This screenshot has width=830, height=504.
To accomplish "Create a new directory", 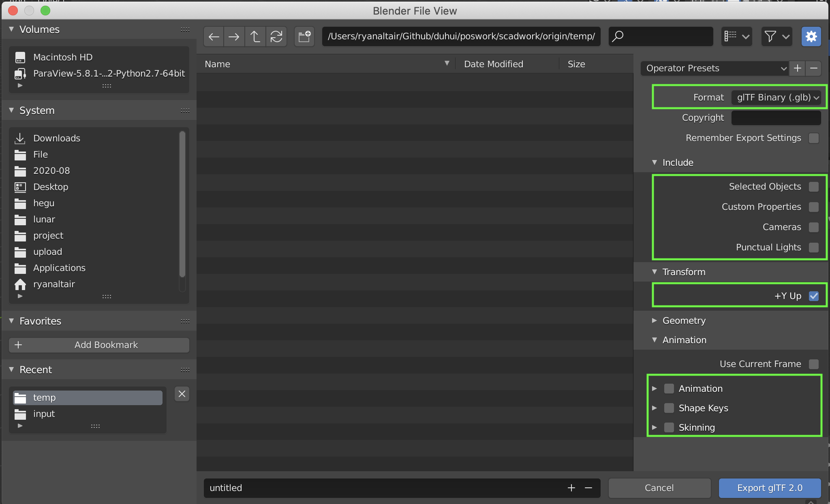I will pos(304,37).
